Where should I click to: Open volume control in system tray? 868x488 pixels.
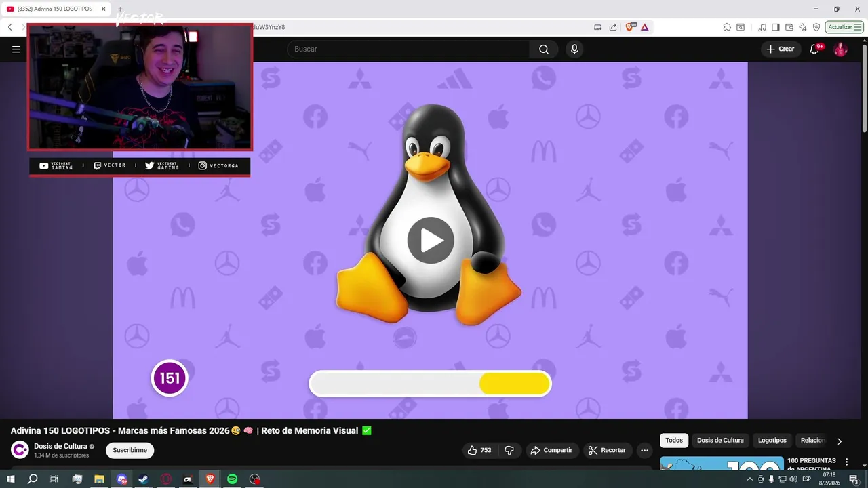(x=793, y=479)
